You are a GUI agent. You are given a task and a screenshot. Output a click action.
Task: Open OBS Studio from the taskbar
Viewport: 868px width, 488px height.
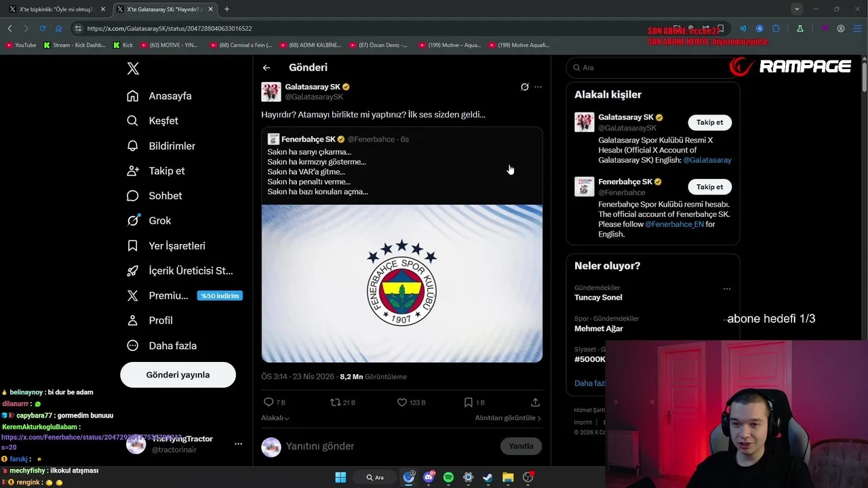coord(528,477)
